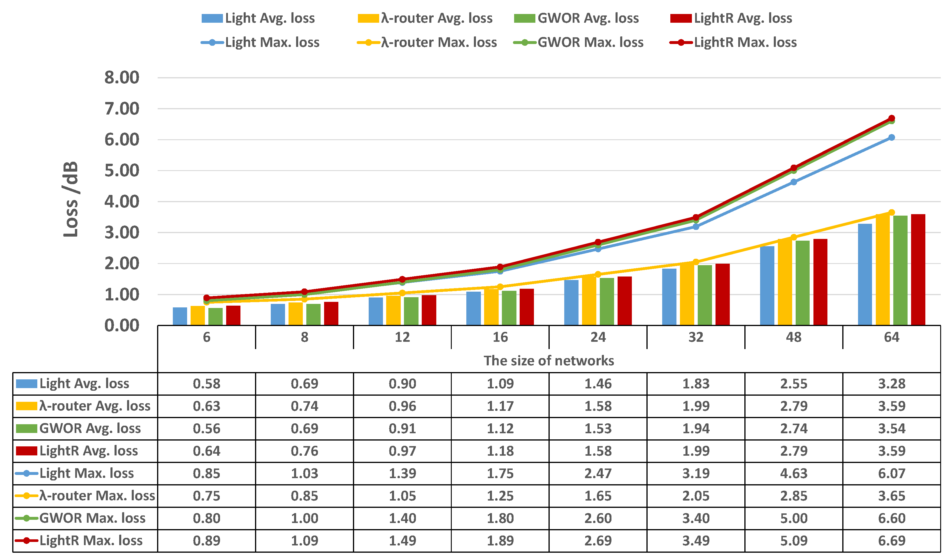
Task: Select the red LightR Avg. bar at size 64
Action: coord(918,270)
